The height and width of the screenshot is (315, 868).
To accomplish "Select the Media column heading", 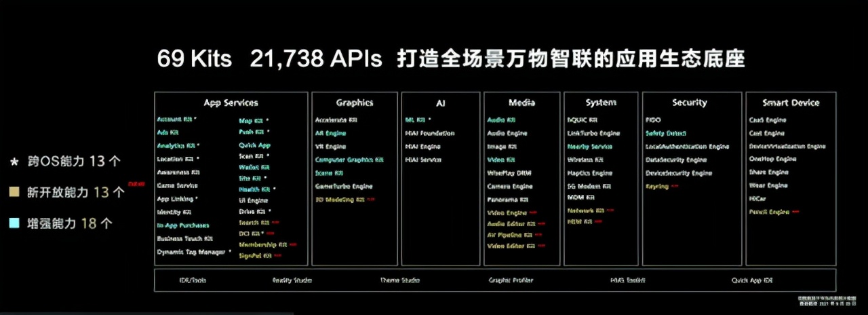I will pyautogui.click(x=521, y=103).
